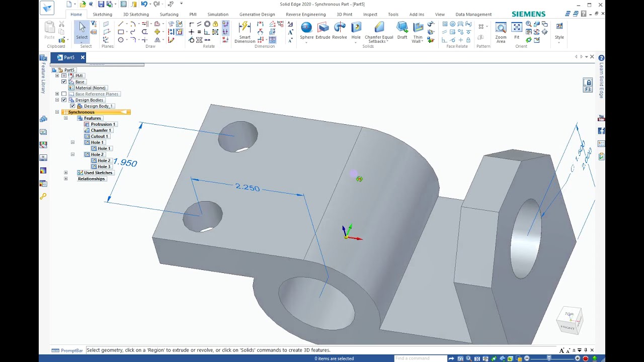Open the Inspect ribbon tab

click(370, 14)
